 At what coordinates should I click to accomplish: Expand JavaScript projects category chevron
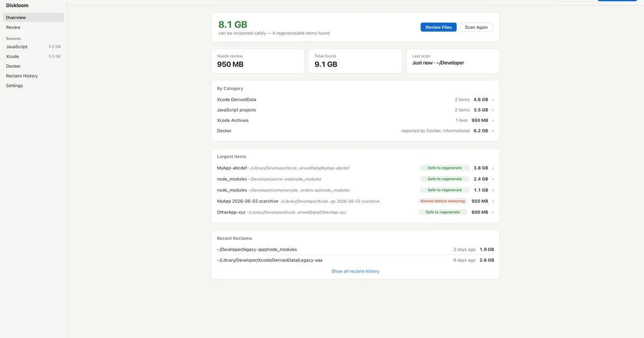(493, 110)
